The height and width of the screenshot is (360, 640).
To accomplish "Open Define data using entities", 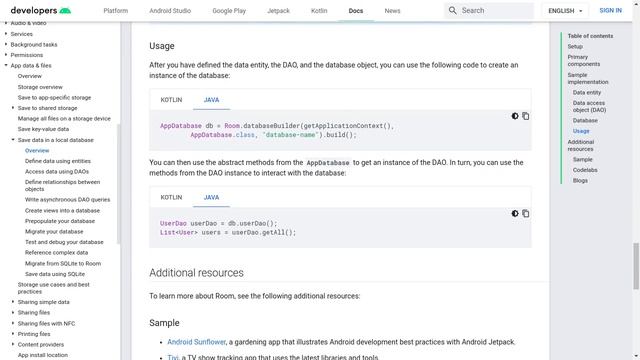I will 58,161.
